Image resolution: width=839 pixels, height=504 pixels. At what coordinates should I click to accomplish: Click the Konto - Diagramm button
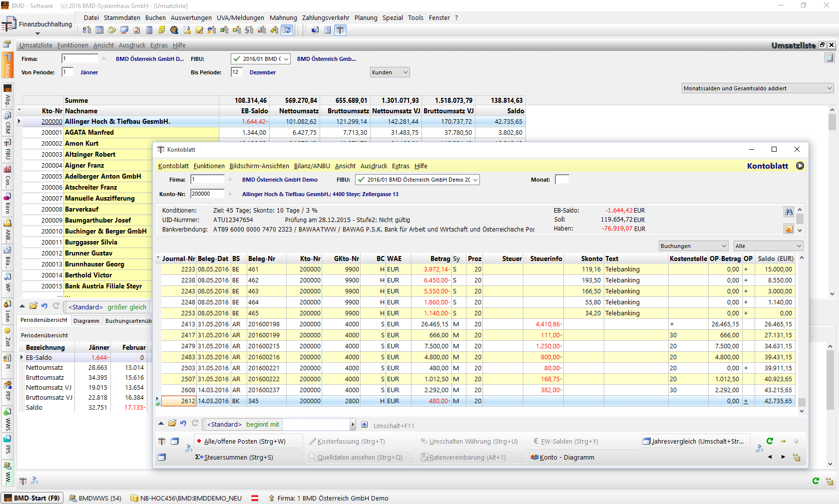coord(566,458)
